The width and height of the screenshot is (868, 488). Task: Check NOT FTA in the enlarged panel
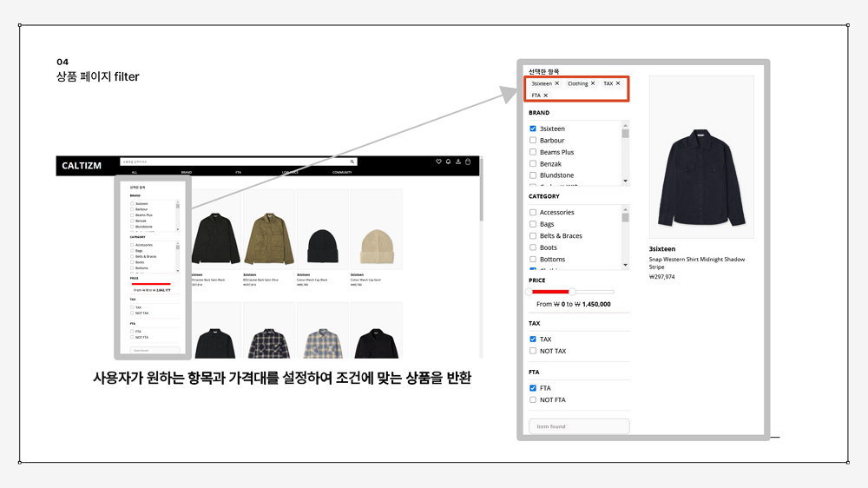(x=533, y=399)
